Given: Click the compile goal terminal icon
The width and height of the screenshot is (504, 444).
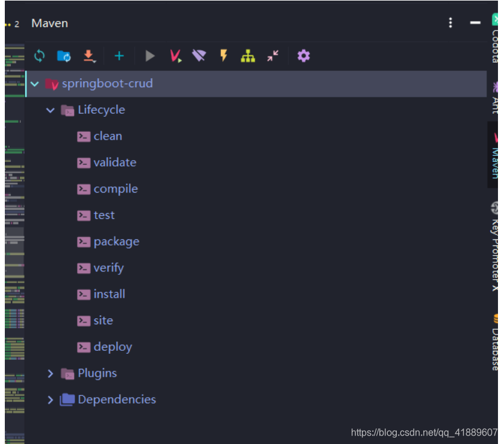Looking at the screenshot, I should click(x=84, y=189).
